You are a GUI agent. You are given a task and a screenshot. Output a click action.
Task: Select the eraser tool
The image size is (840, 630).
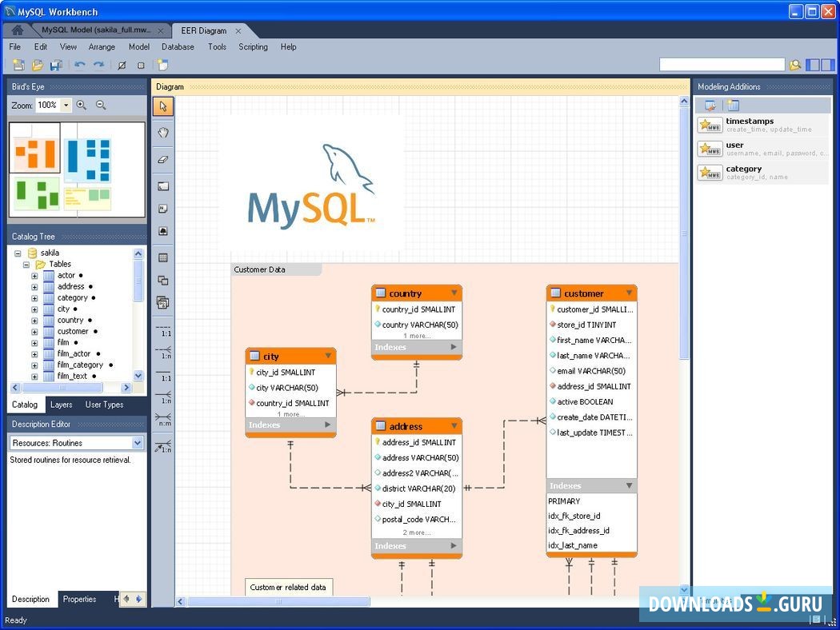pyautogui.click(x=163, y=159)
